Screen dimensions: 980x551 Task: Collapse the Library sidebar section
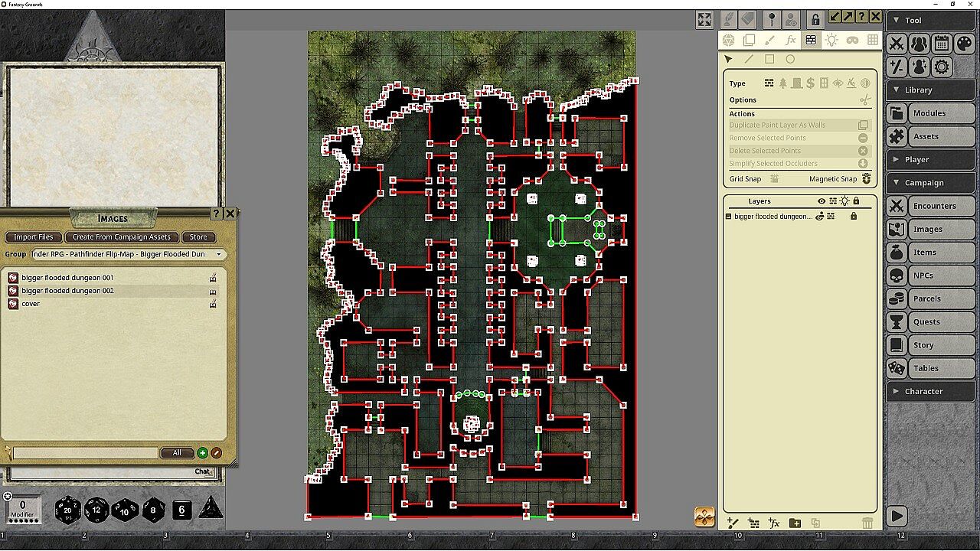(930, 90)
